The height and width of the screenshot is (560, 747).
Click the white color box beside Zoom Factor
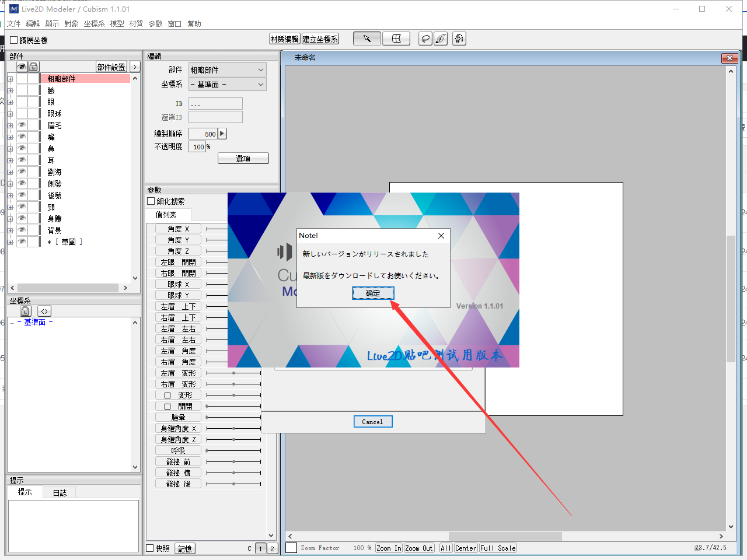291,548
